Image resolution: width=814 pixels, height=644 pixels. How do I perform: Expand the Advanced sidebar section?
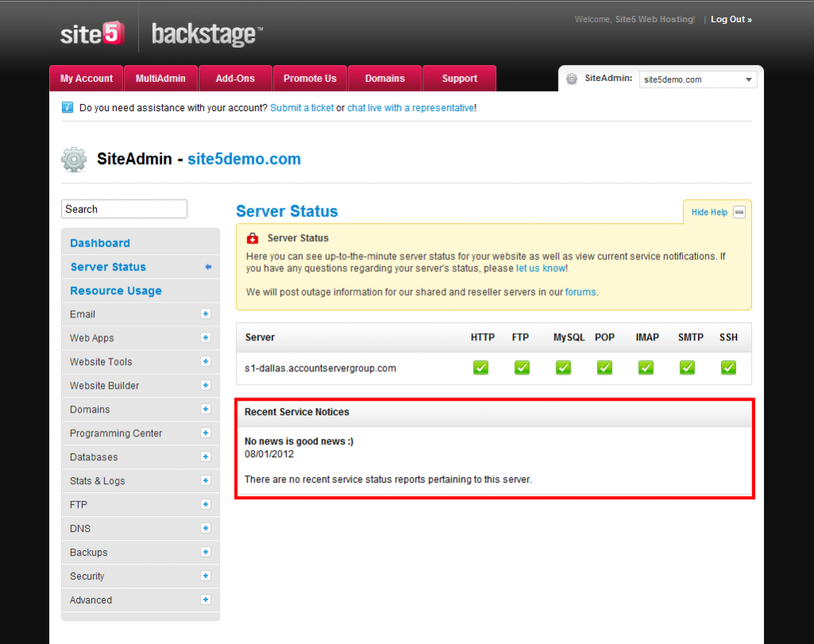click(206, 599)
